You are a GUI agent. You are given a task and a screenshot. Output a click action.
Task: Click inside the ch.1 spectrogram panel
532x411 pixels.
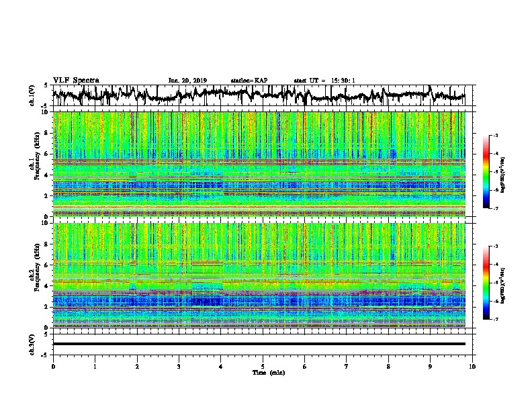(x=259, y=164)
